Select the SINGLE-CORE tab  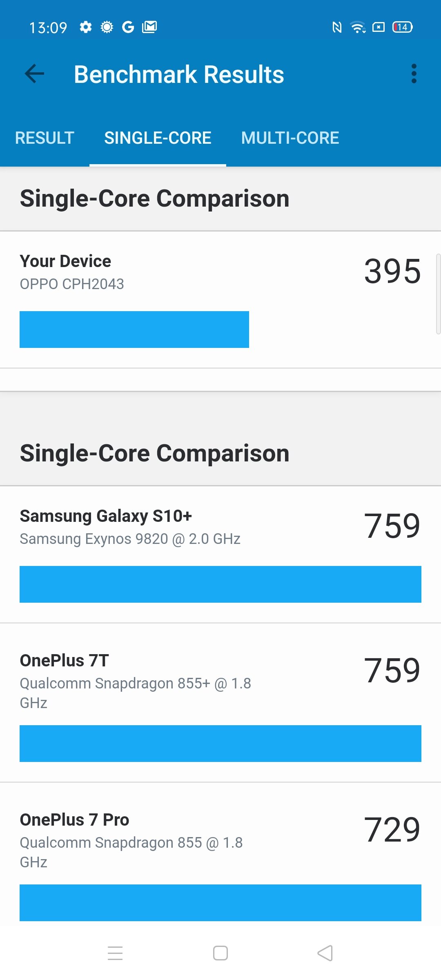click(158, 138)
